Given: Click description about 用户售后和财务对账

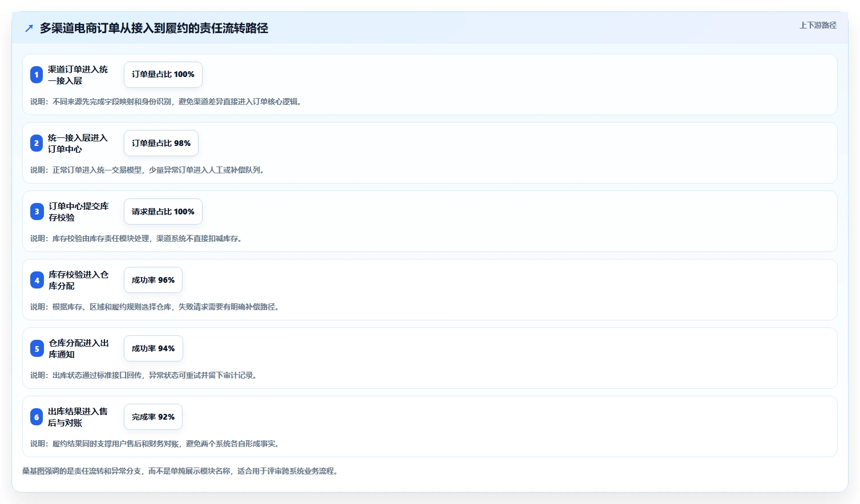Looking at the screenshot, I should click(156, 444).
